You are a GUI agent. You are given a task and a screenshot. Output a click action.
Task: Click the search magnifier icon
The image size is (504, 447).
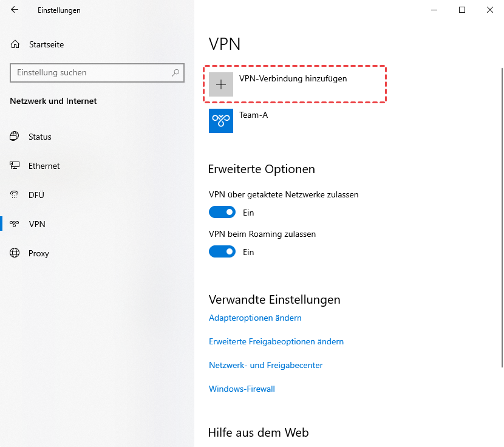tap(175, 73)
